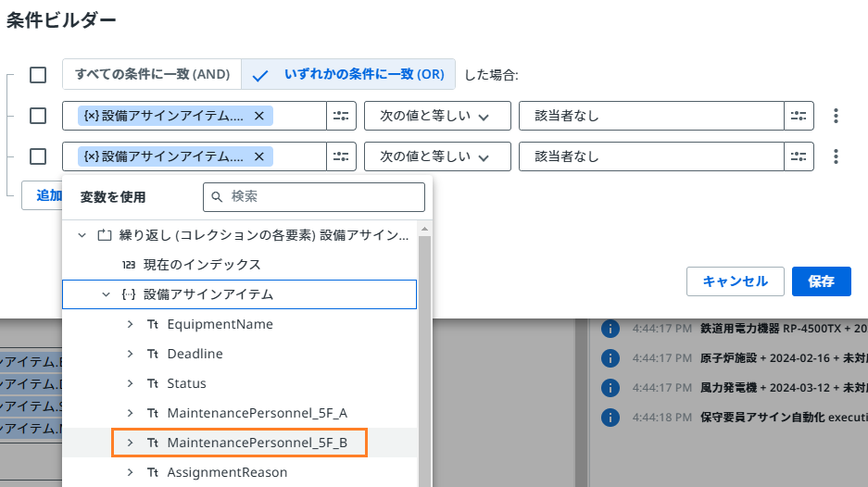Expand the Deadline chevron

click(130, 354)
